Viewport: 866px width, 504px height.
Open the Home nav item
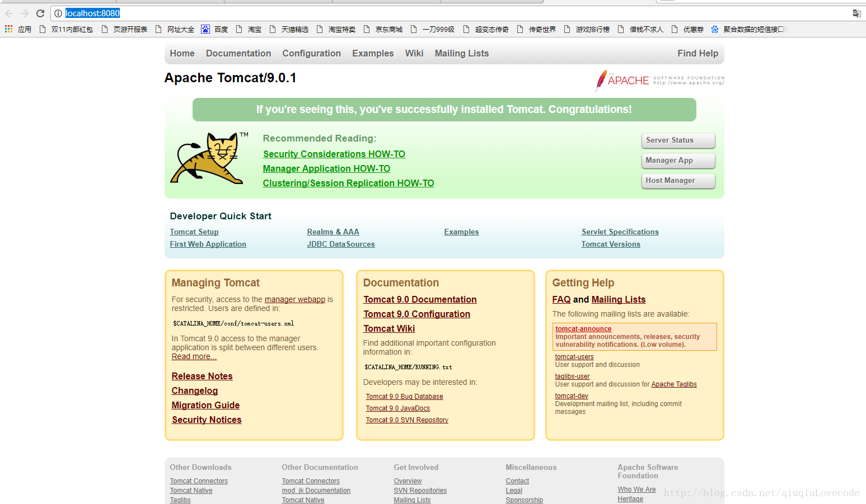point(182,54)
